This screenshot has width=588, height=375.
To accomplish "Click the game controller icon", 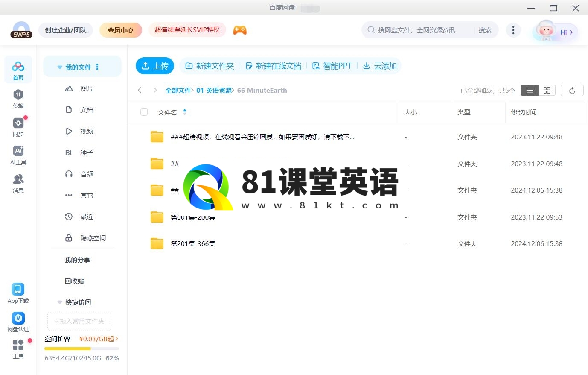I will (x=240, y=30).
